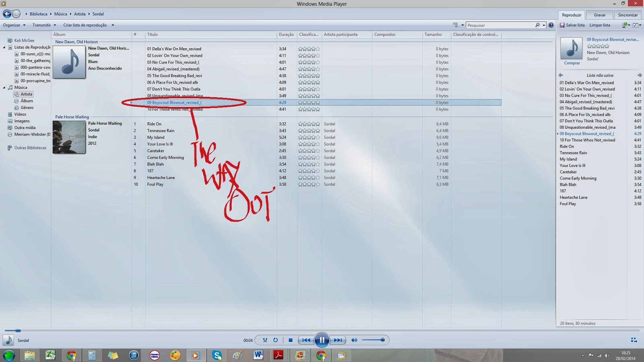Open the list options dropdown
Viewport: 644px width, 362px height.
637,25
